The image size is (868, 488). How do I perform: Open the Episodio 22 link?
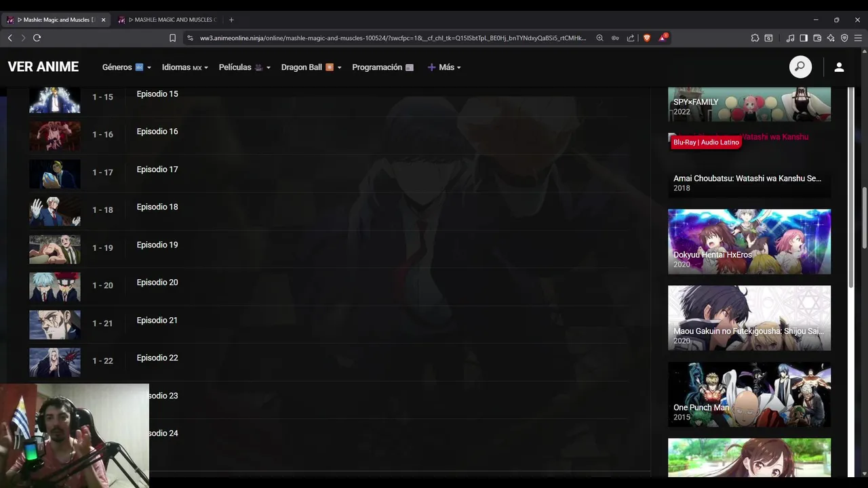[157, 358]
